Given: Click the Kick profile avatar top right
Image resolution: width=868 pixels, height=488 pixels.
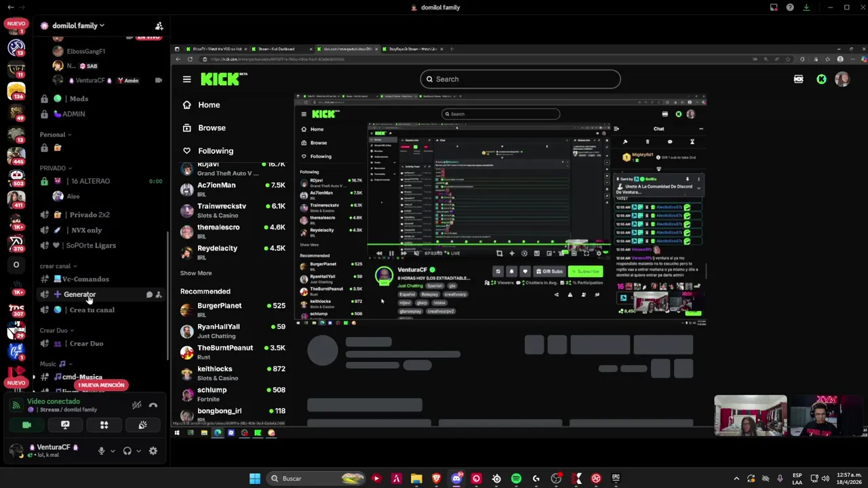Looking at the screenshot, I should [842, 79].
